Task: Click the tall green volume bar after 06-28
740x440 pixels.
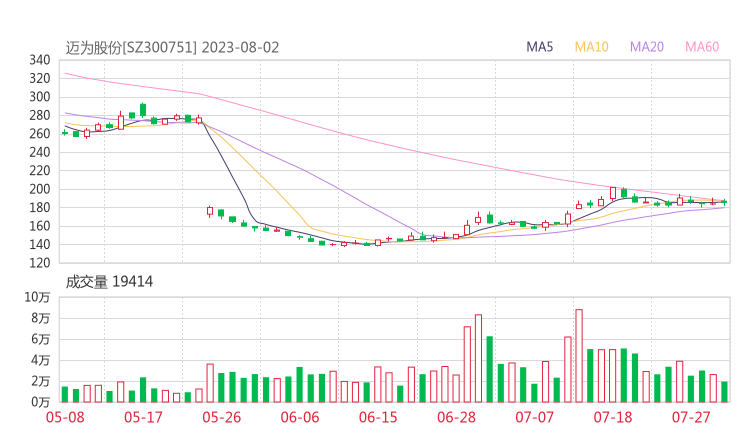Action: (x=489, y=369)
